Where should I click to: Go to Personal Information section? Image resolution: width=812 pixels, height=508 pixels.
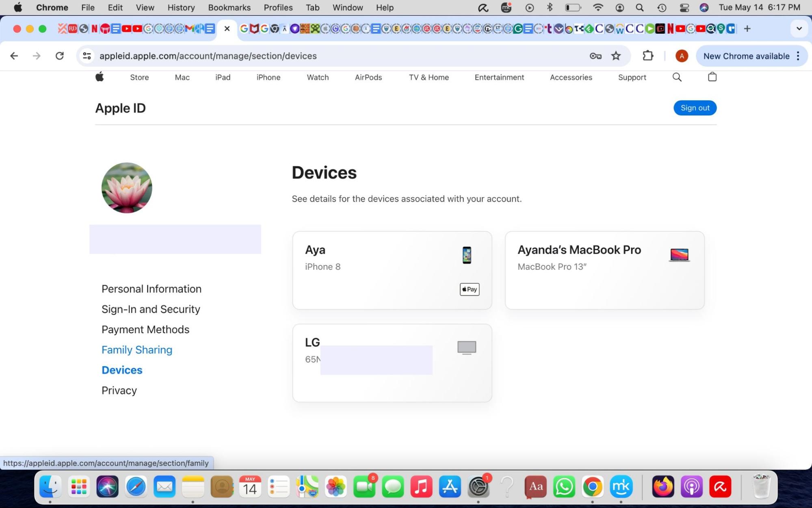click(x=152, y=289)
